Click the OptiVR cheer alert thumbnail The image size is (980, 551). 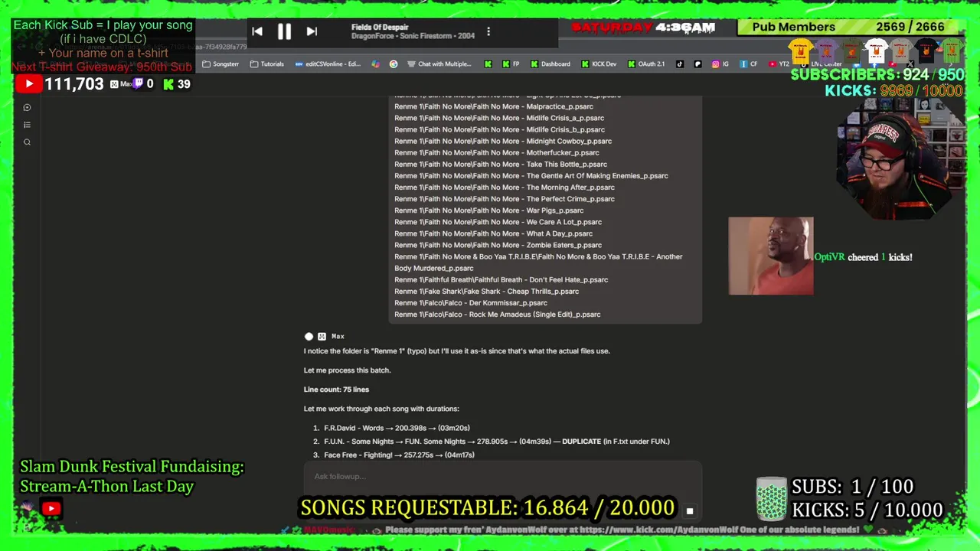click(771, 256)
